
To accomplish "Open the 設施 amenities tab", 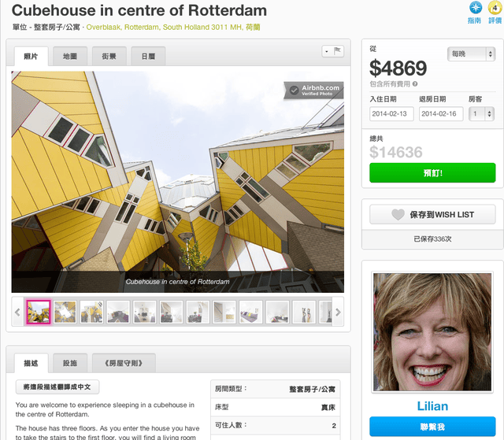I will pos(70,363).
